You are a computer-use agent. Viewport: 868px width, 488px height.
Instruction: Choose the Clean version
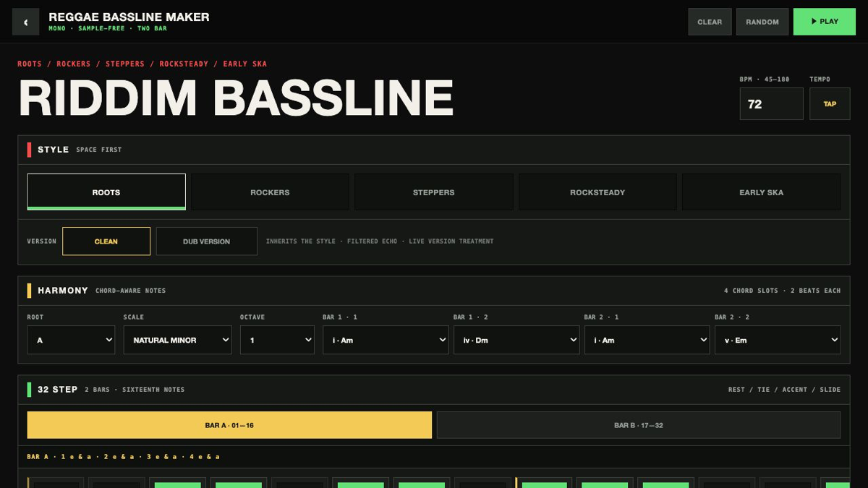click(x=106, y=241)
